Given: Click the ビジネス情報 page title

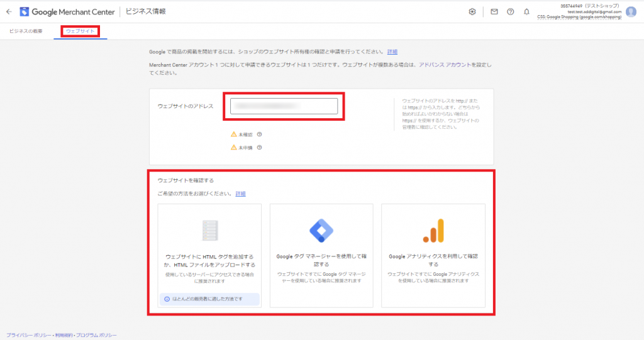Looking at the screenshot, I should (x=145, y=11).
